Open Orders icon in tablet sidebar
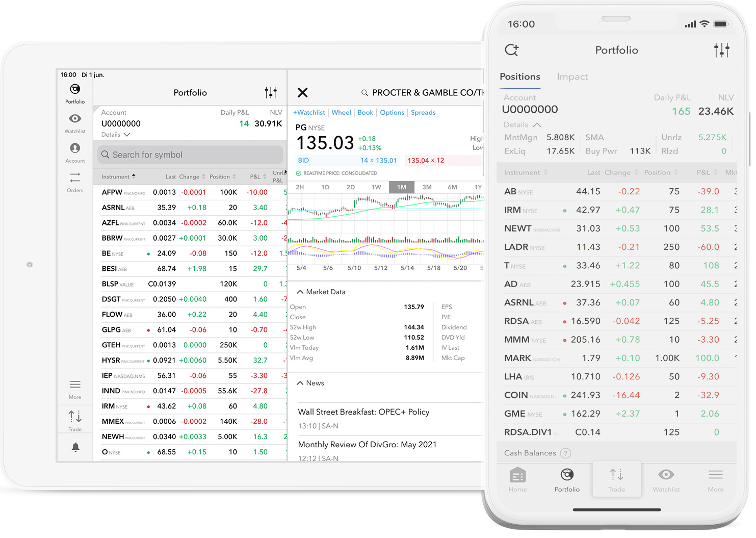 click(75, 177)
